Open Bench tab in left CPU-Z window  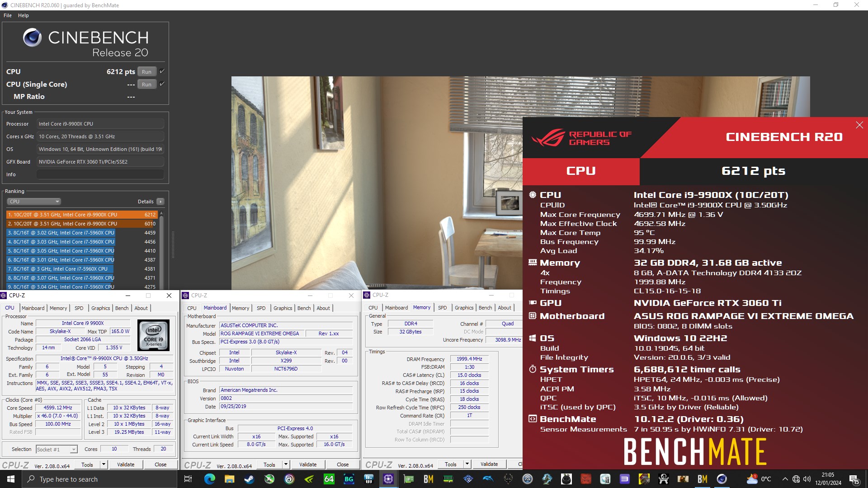tap(122, 308)
